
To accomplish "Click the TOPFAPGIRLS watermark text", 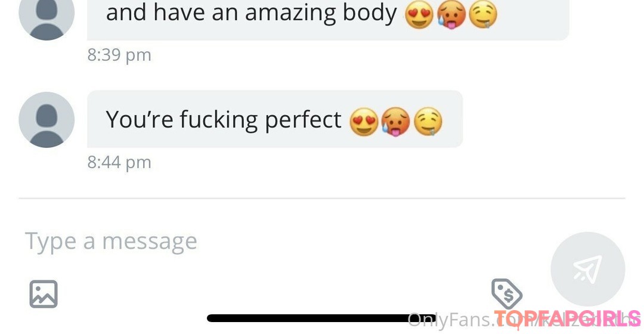I will (x=567, y=320).
